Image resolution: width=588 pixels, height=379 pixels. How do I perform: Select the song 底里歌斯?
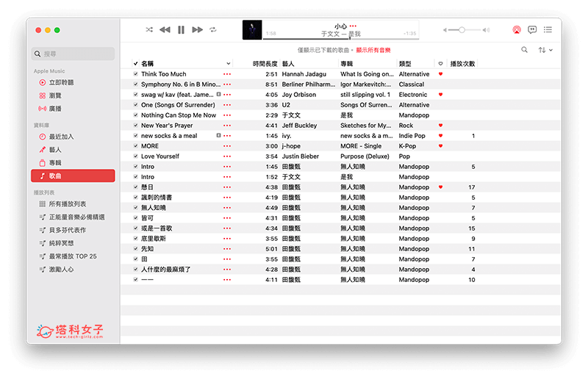tap(154, 239)
